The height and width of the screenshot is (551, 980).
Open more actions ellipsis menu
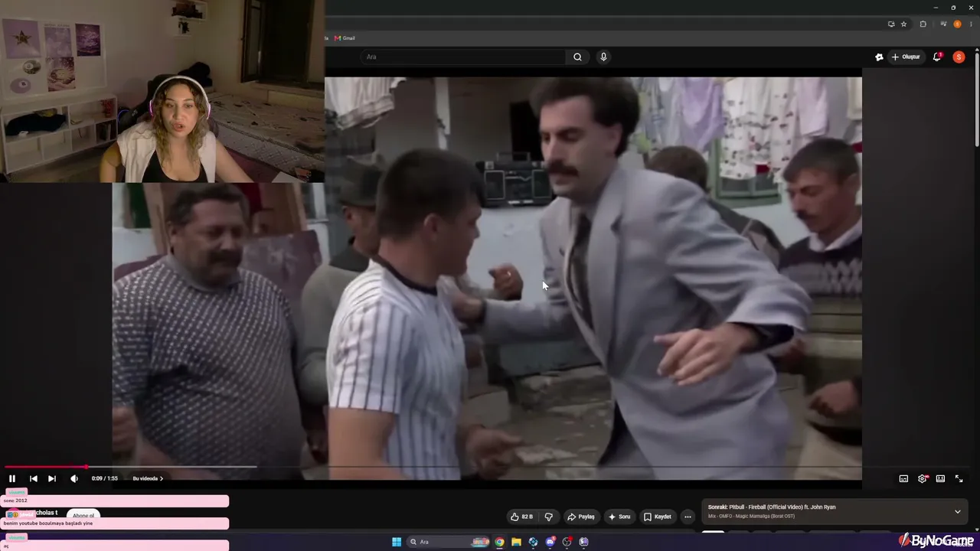tap(688, 517)
